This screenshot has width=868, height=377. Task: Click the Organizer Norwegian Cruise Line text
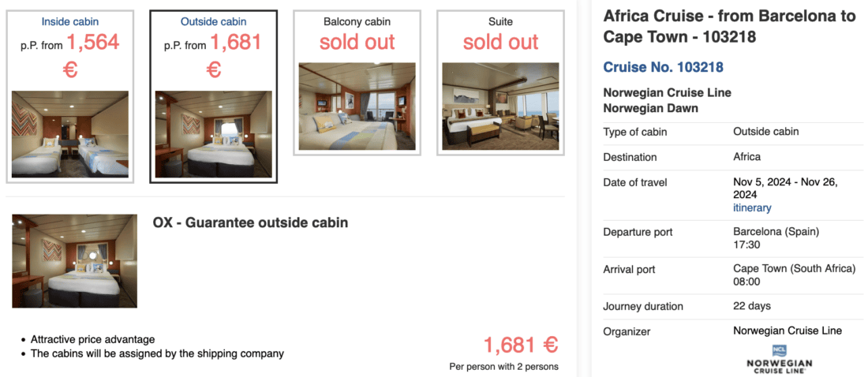point(787,330)
